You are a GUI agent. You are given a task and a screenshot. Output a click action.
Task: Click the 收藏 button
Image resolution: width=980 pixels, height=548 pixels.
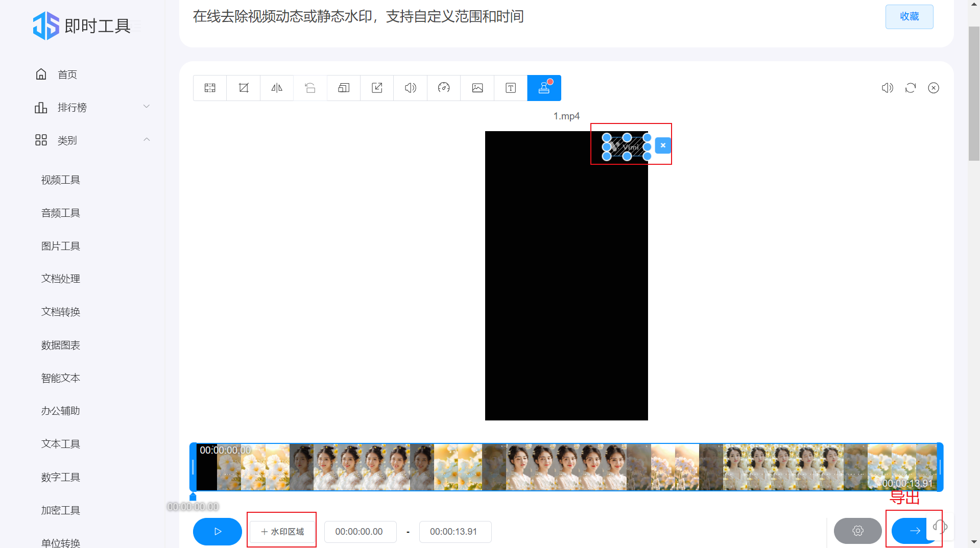[909, 17]
